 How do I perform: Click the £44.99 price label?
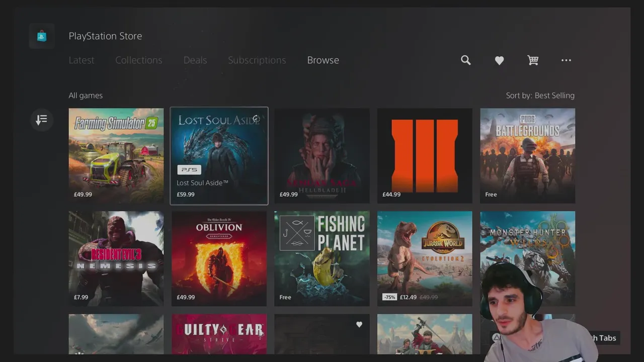391,195
